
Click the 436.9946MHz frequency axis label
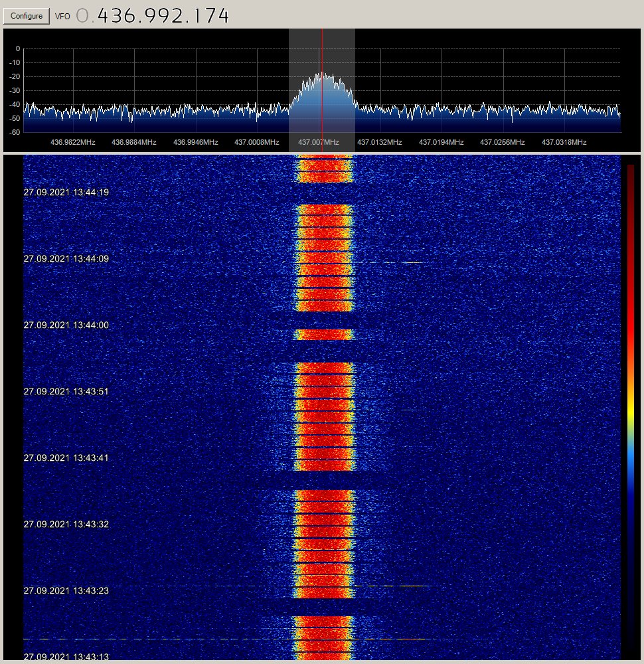196,142
